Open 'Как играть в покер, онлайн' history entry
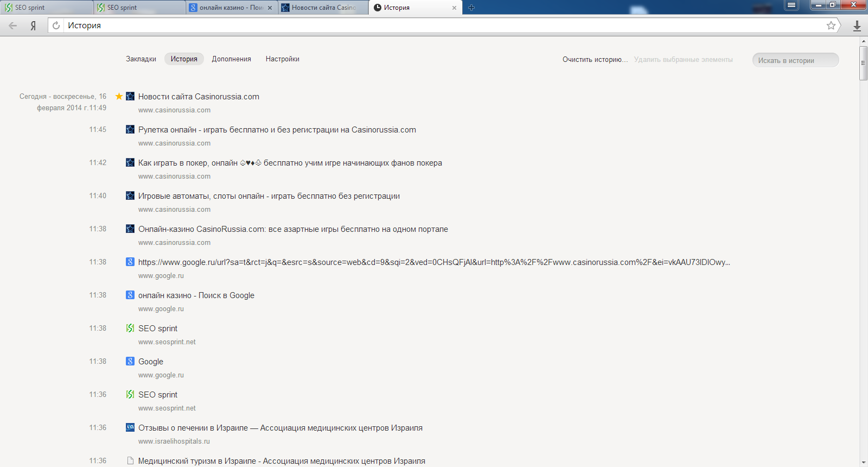The width and height of the screenshot is (868, 467). tap(290, 163)
